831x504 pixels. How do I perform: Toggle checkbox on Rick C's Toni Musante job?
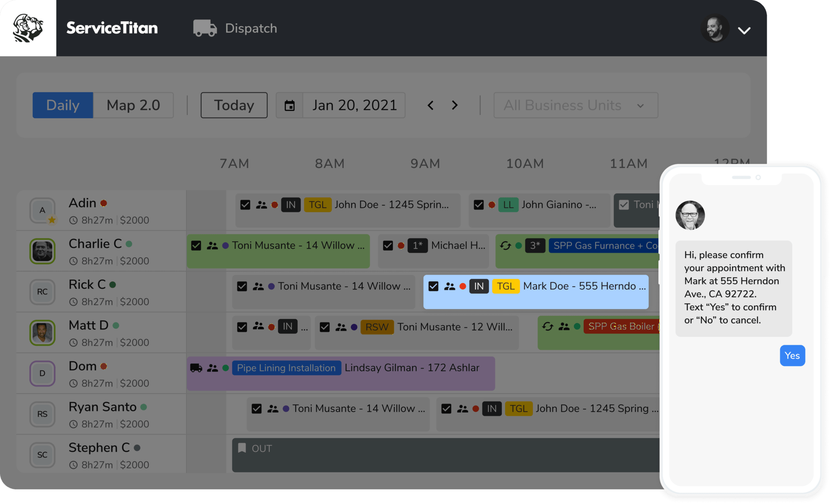click(242, 286)
